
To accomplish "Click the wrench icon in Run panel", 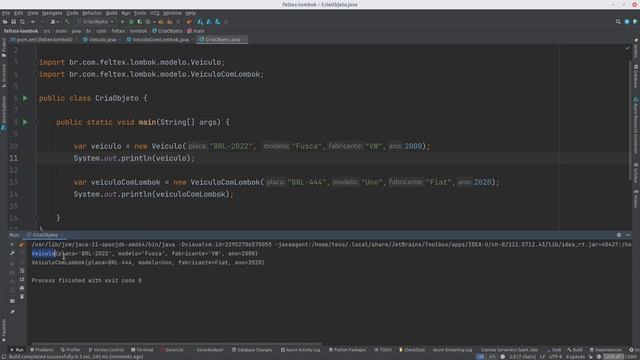I will pyautogui.click(x=12, y=253).
